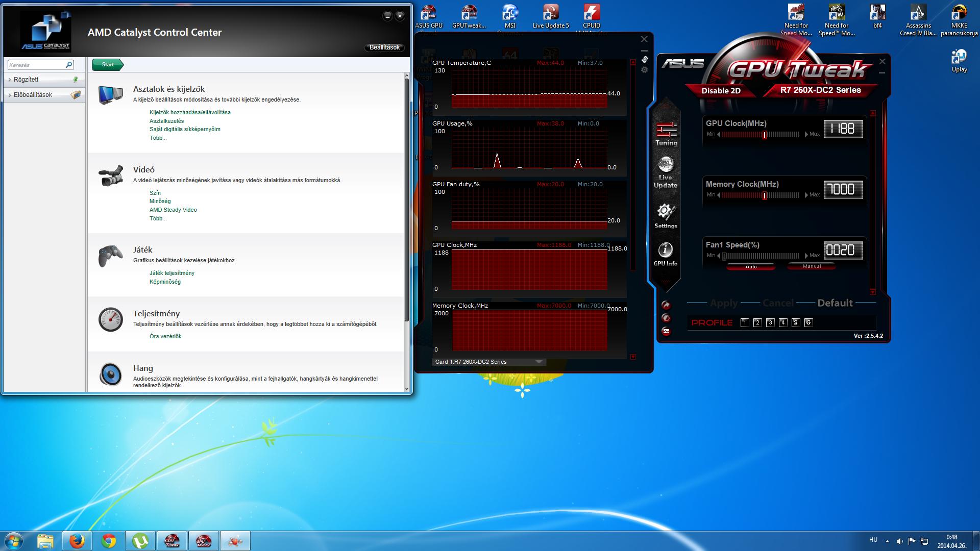
Task: Open the monitor window gear settings icon
Action: point(644,69)
